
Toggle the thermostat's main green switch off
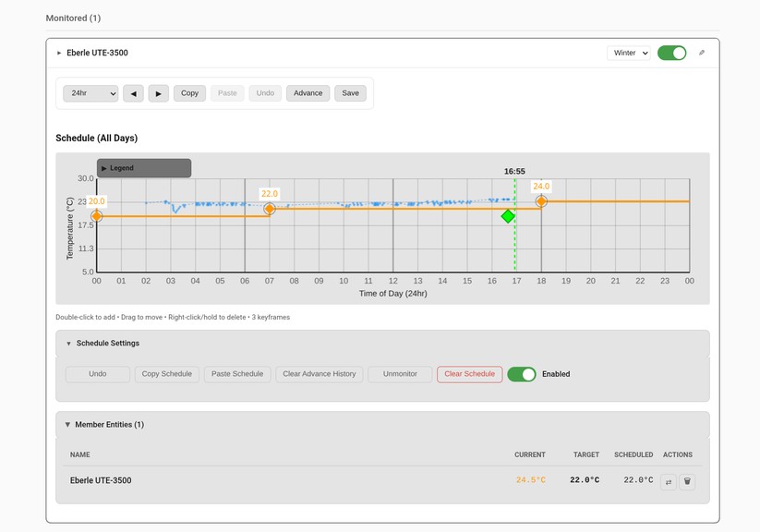click(x=671, y=53)
